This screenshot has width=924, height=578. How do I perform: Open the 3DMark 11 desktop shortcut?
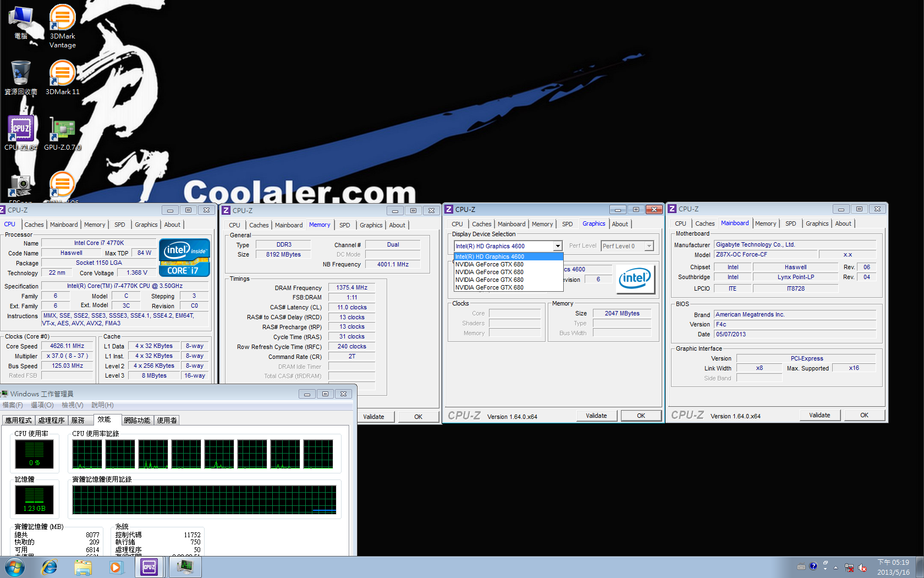[62, 77]
